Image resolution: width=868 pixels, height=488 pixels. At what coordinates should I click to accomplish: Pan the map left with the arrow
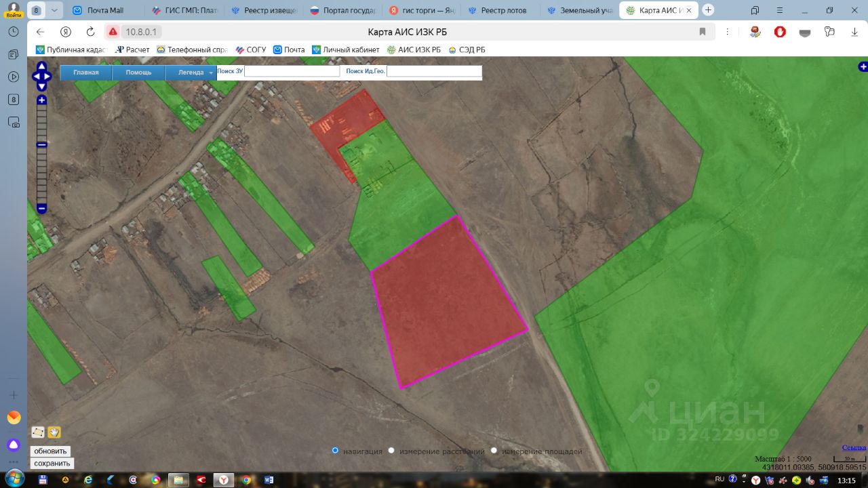point(36,77)
